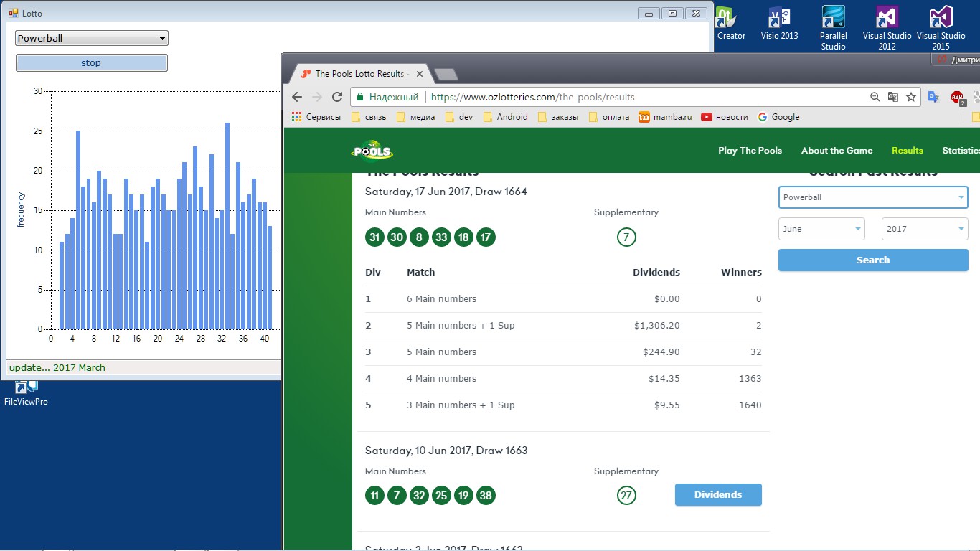Image resolution: width=980 pixels, height=551 pixels.
Task: Expand the Powerball combo box in Lotto
Action: [92, 38]
